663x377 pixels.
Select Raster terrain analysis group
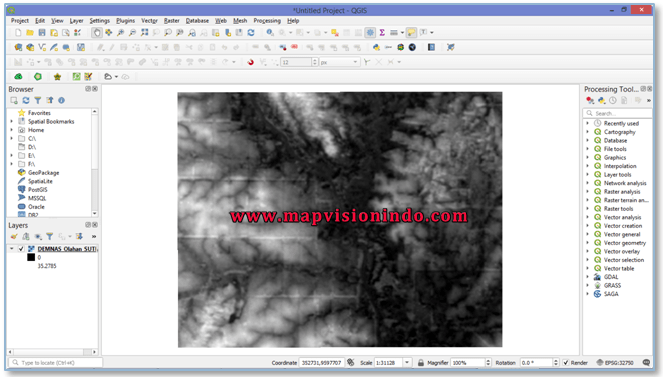click(x=626, y=200)
